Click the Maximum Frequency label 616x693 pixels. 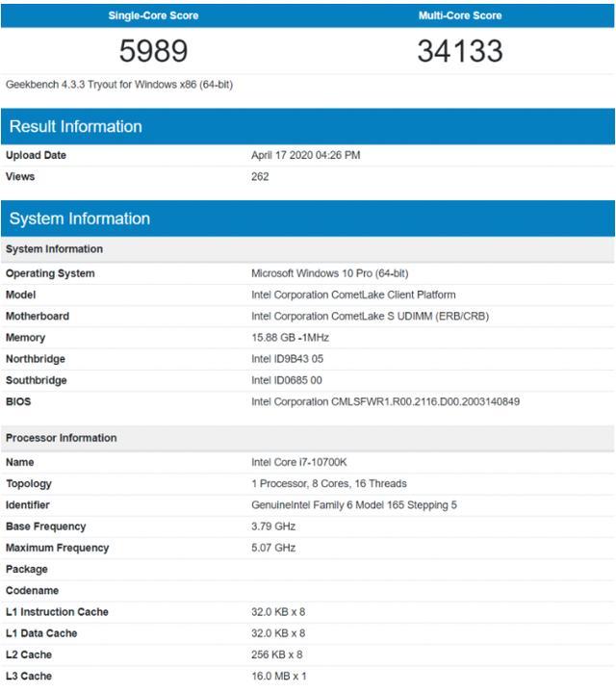coord(57,548)
